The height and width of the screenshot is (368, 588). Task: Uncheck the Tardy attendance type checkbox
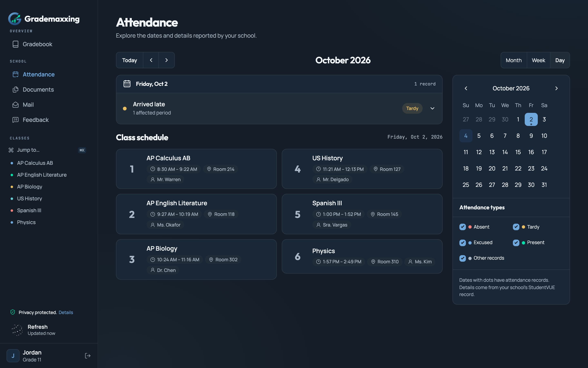[x=516, y=227]
